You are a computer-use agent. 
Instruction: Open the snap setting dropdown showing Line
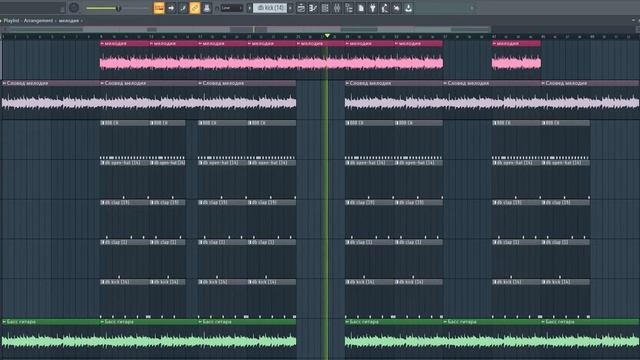(x=232, y=8)
